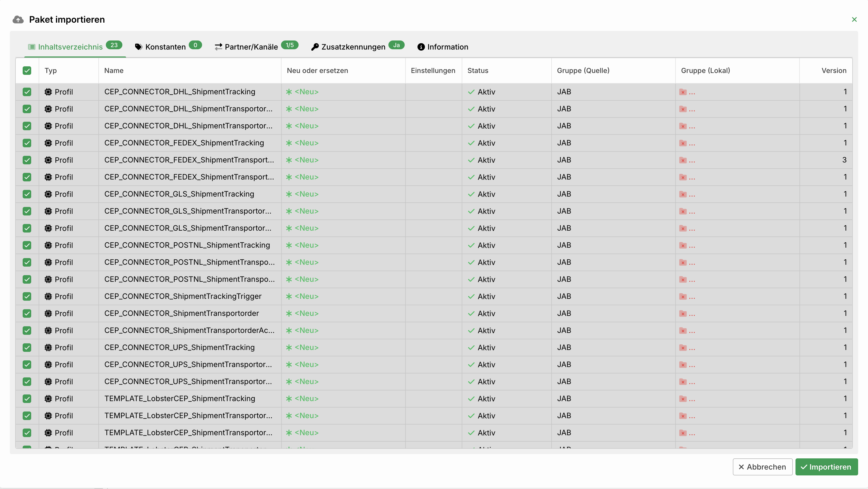Click the asterisk Neu icon for CEP_CONNECTOR_DHL_ShipmentTracking
Screen dimensions: 868x489
point(289,92)
